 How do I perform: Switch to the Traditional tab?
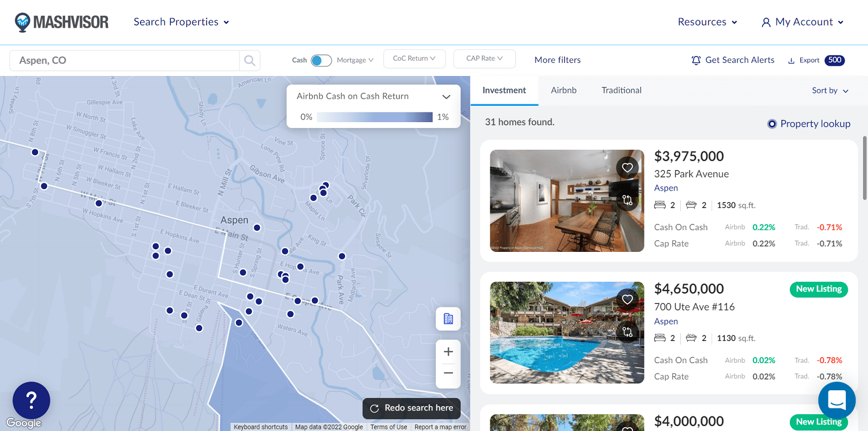621,91
